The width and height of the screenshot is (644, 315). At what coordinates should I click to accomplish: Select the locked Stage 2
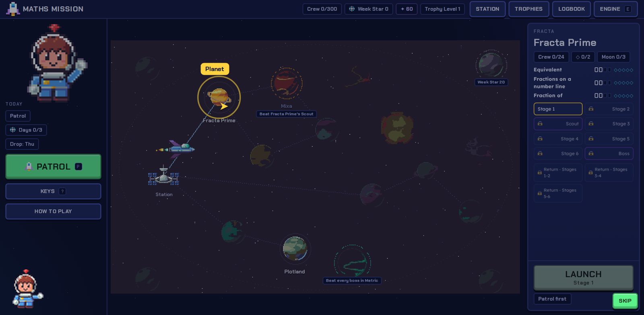click(609, 109)
